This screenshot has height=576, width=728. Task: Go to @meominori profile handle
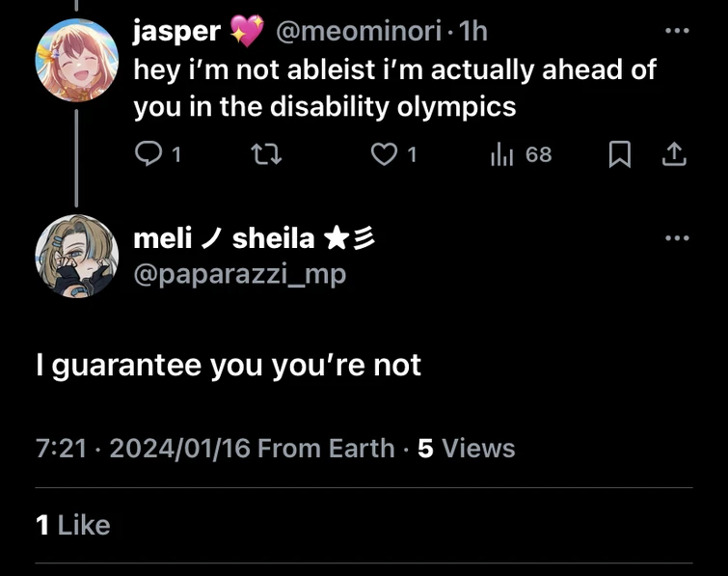tap(359, 32)
